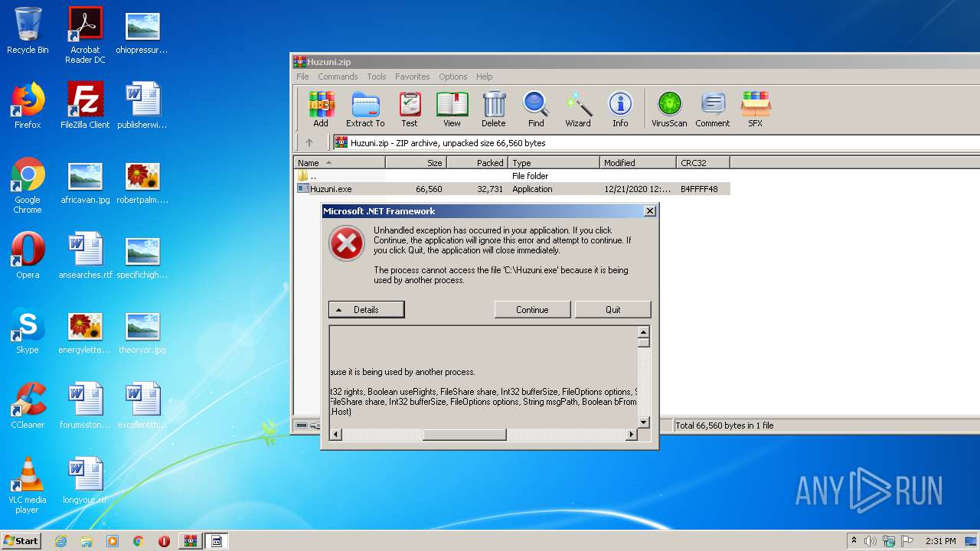Open the View tool in WinRAR
Viewport: 980px width, 551px height.
[452, 109]
